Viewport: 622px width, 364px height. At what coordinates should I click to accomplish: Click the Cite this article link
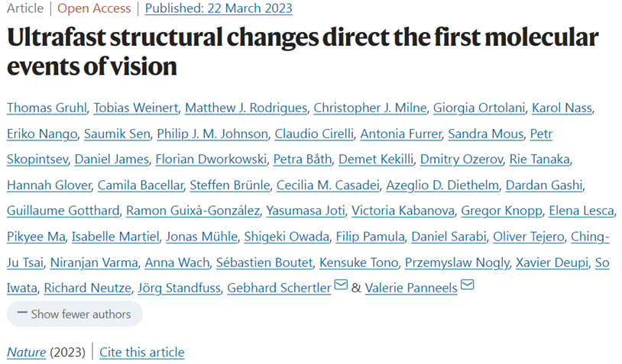(142, 352)
